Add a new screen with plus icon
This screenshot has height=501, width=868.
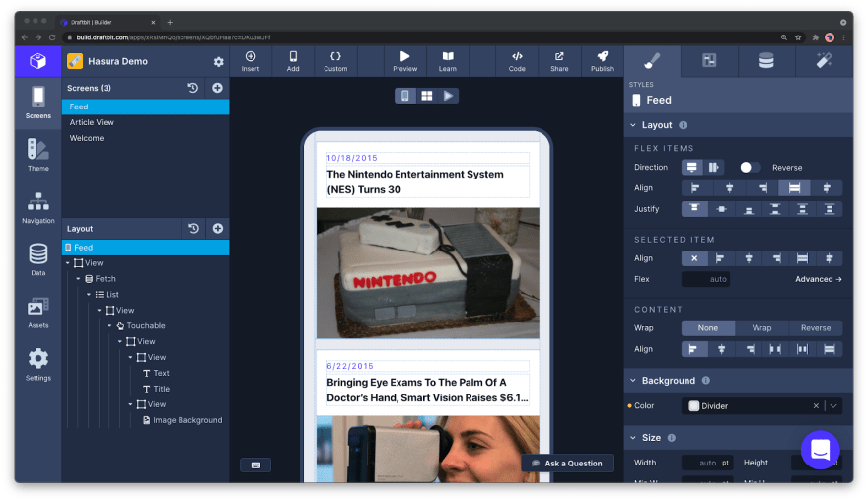(217, 88)
